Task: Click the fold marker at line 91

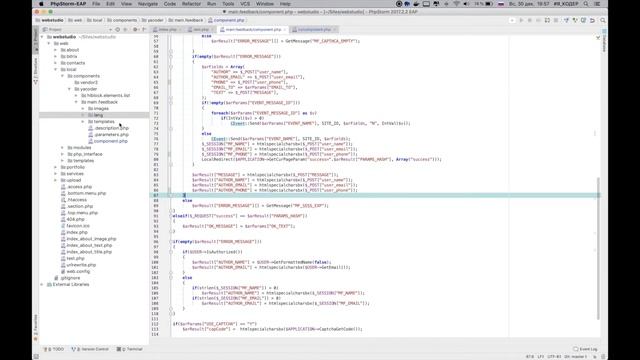Action: [x=171, y=216]
